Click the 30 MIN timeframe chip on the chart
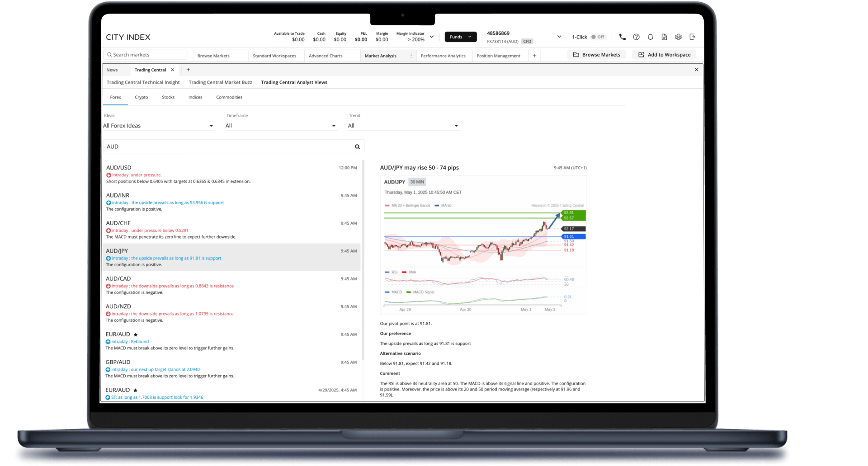This screenshot has width=868, height=466. pos(417,182)
